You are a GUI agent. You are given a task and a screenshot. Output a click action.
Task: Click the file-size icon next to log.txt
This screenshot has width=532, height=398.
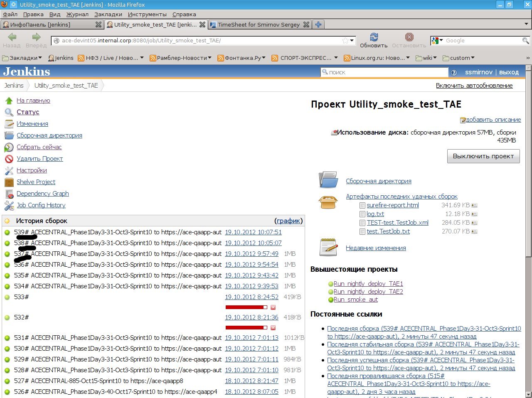pos(474,214)
